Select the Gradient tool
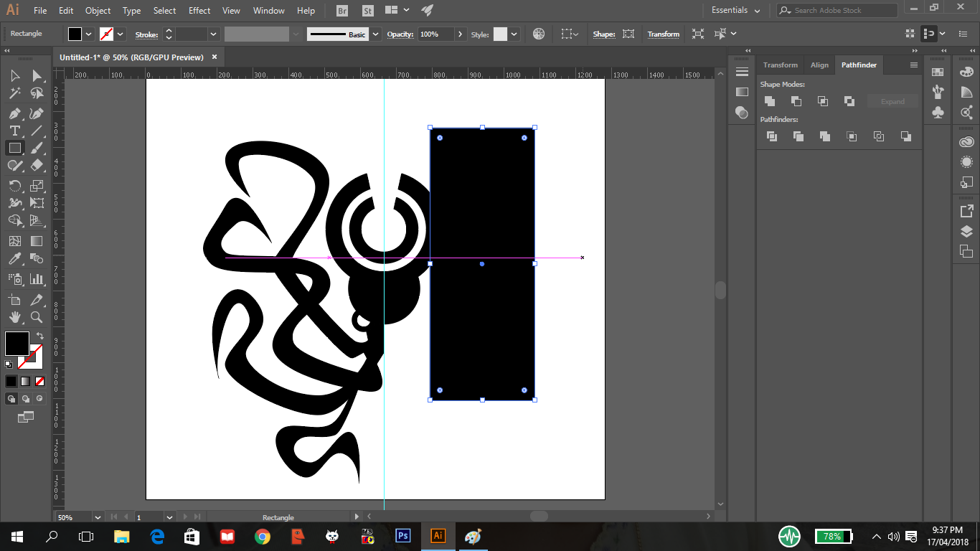This screenshot has height=551, width=980. pyautogui.click(x=37, y=241)
